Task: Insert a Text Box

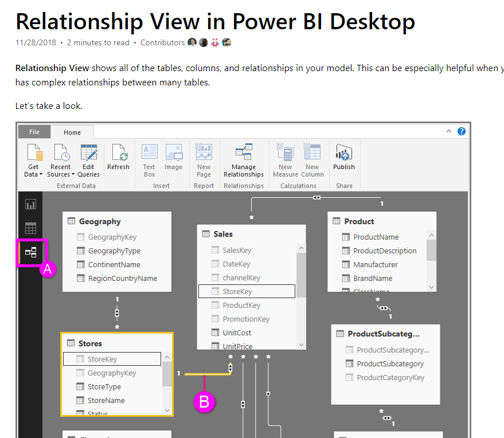Action: [x=149, y=161]
